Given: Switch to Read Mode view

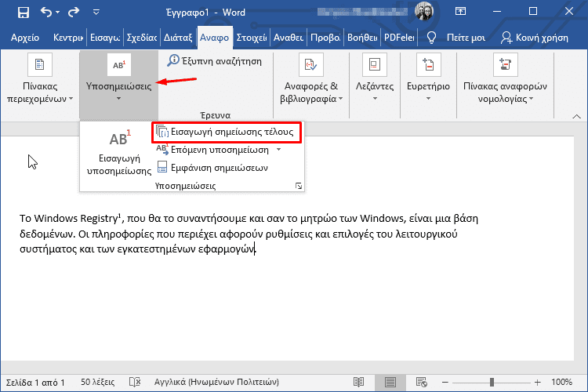Looking at the screenshot, I should [x=359, y=383].
